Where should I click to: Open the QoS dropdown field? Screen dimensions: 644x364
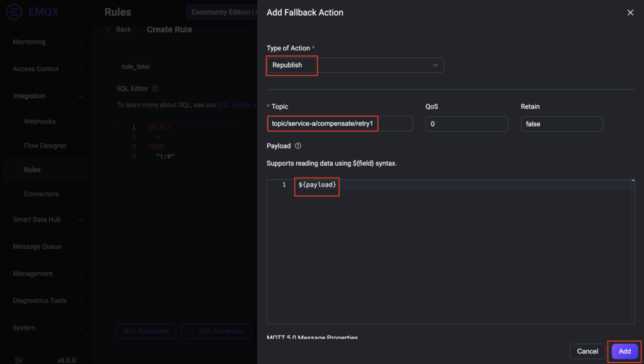(466, 124)
